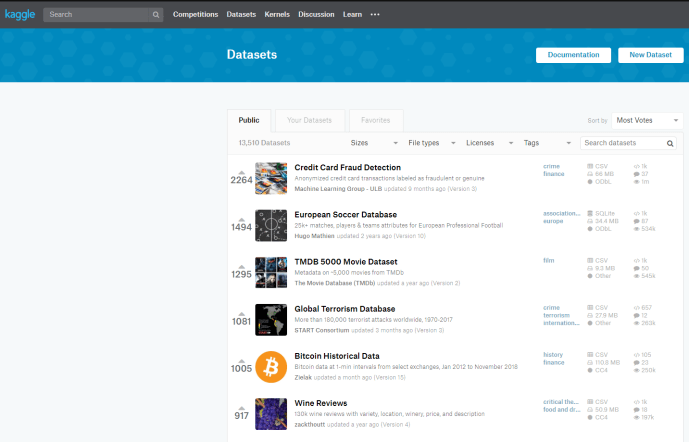Image resolution: width=689 pixels, height=442 pixels.
Task: Open Competitions in the top navigation
Action: [x=196, y=14]
